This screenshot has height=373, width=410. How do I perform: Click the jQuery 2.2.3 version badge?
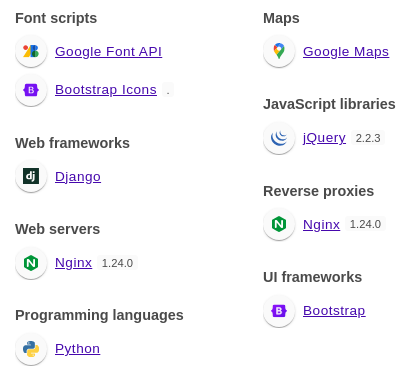pos(368,138)
